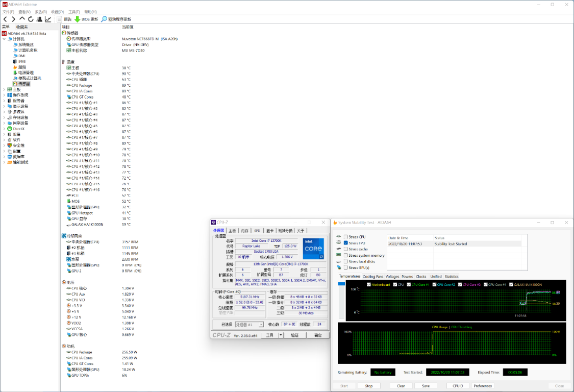This screenshot has width=574, height=392.
Task: Click Clear in System Stability Test
Action: [x=401, y=386]
